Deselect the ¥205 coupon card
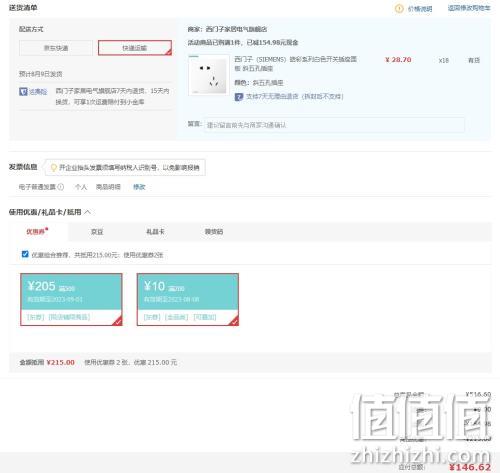The width and height of the screenshot is (500, 473). click(x=71, y=299)
